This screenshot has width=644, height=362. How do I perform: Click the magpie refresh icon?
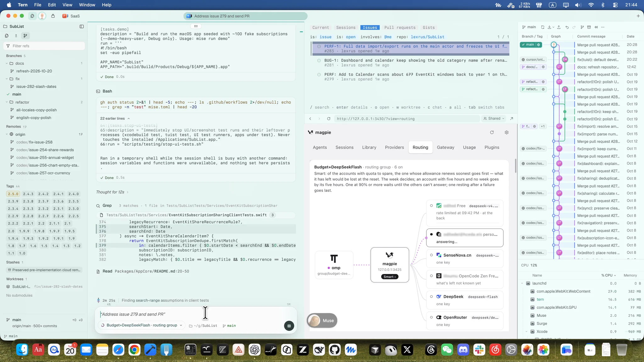492,132
